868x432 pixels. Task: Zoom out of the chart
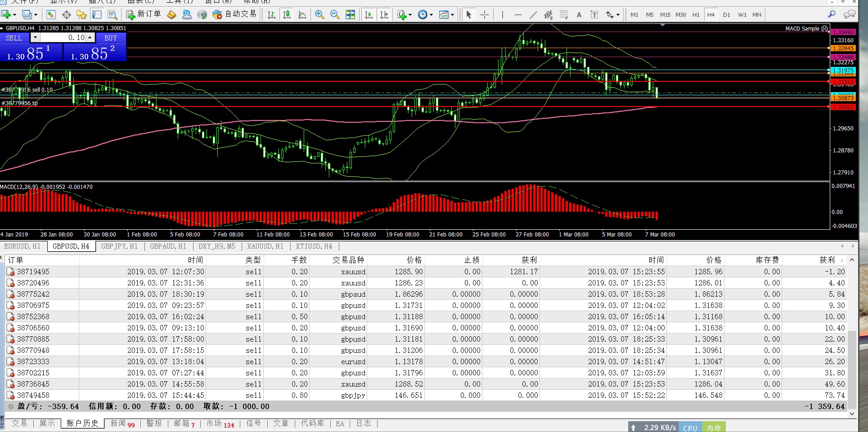click(335, 14)
